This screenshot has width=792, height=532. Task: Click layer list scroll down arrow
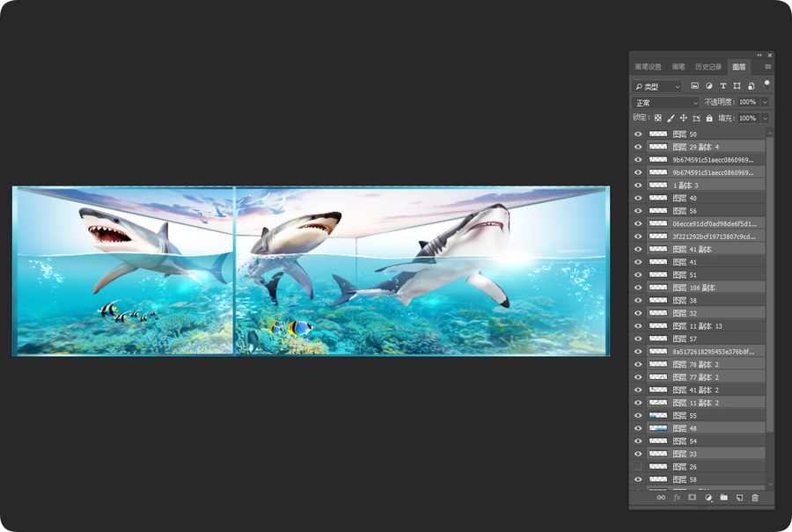pos(770,485)
